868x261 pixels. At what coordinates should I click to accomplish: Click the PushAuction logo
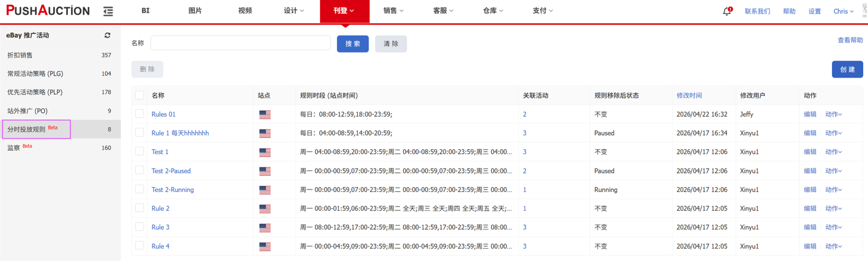48,11
